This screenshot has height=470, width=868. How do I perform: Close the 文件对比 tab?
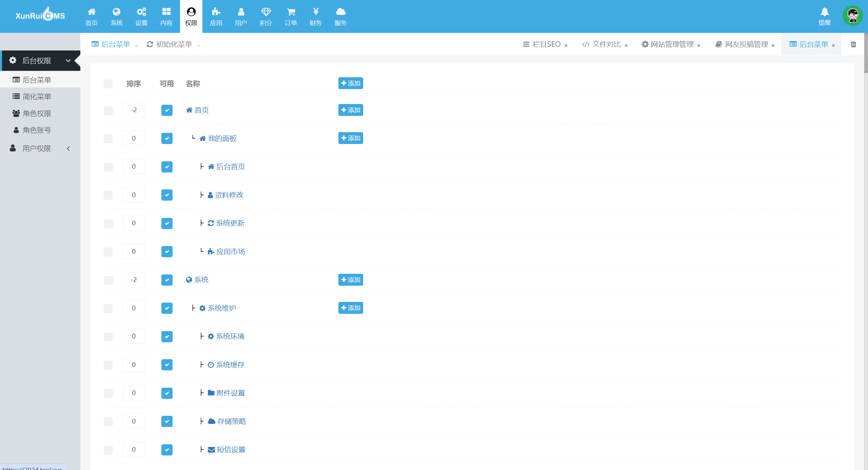[x=626, y=45]
